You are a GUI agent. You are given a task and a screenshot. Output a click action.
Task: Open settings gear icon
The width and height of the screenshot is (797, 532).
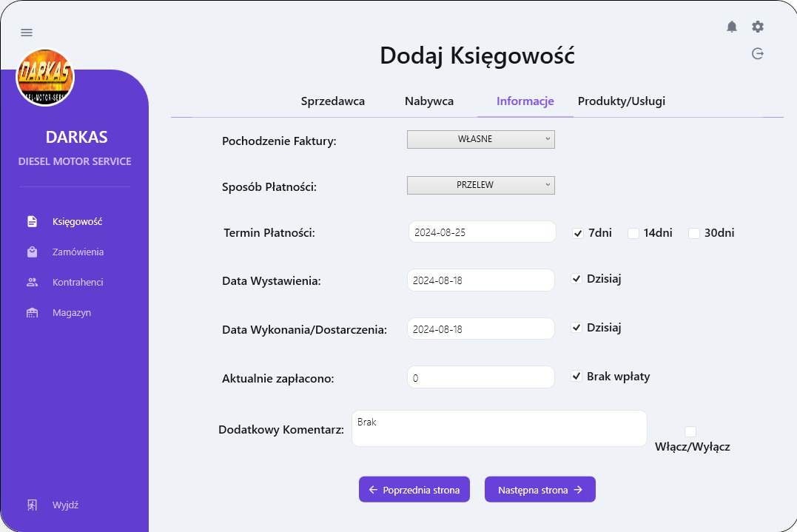(x=757, y=27)
